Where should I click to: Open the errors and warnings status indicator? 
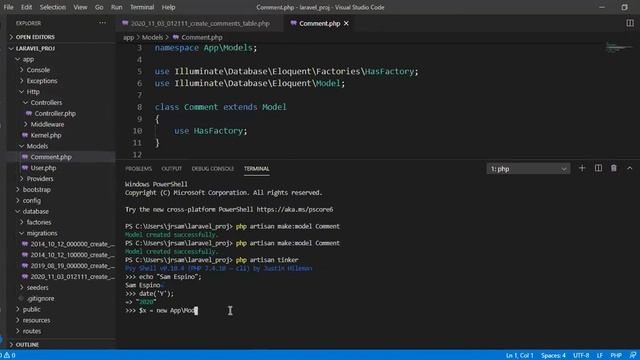click(8, 355)
